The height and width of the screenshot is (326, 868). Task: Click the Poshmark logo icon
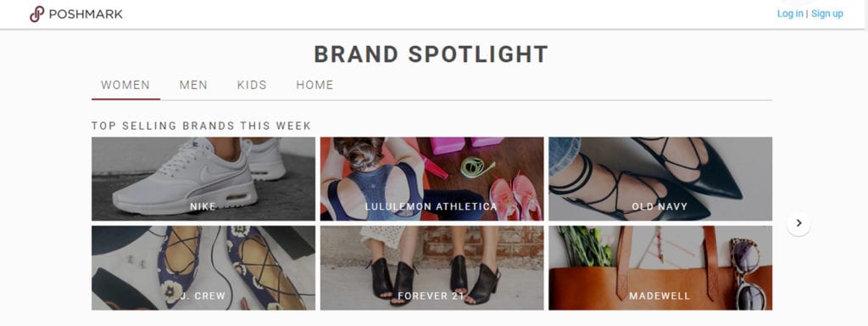pos(36,14)
